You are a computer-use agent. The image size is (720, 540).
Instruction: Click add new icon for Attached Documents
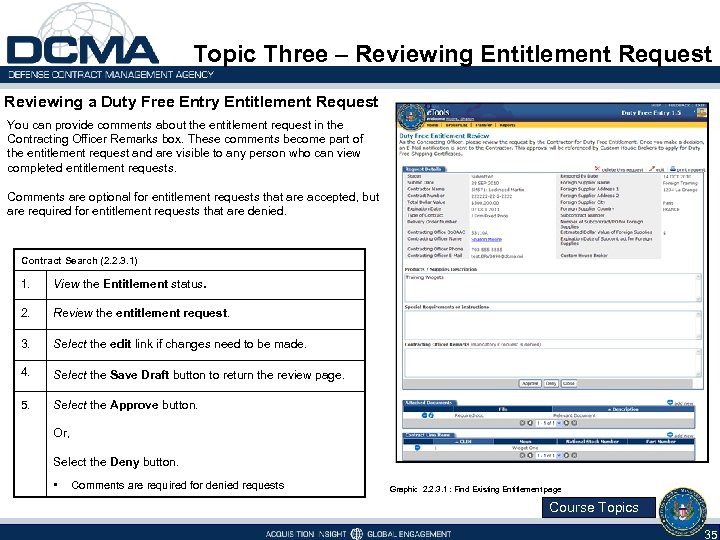(x=670, y=403)
